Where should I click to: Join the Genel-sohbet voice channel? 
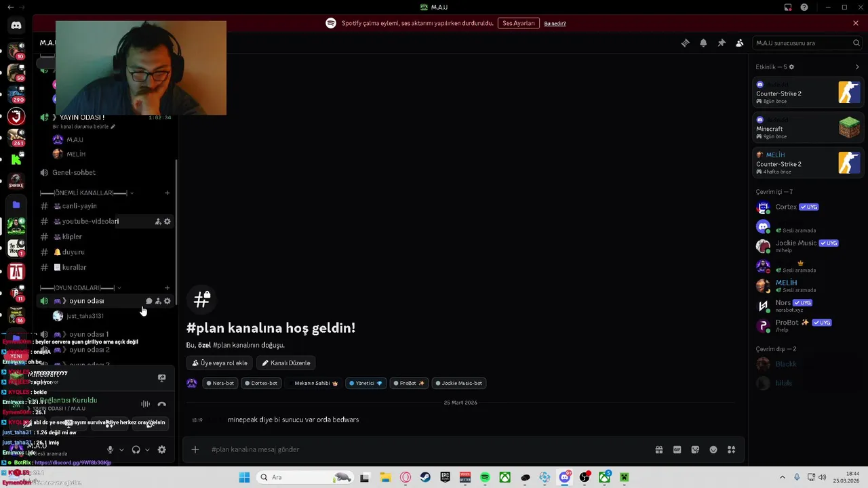(x=105, y=172)
